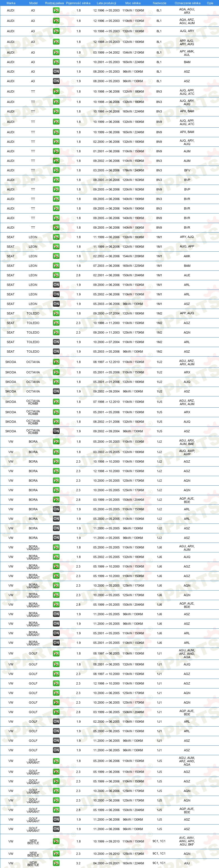Click petrol icon in Seat Toledo AGZ row

click(x=56, y=323)
